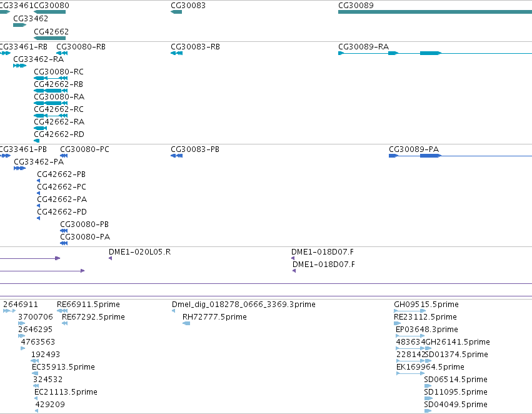This screenshot has width=532, height=414.
Task: Click EST label 2646911
Action: 21,305
